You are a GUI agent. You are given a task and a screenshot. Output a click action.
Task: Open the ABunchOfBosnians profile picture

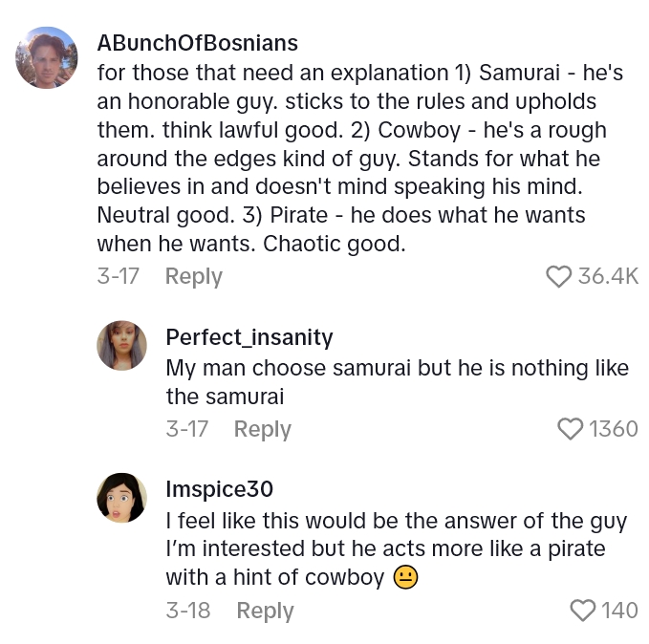point(47,57)
